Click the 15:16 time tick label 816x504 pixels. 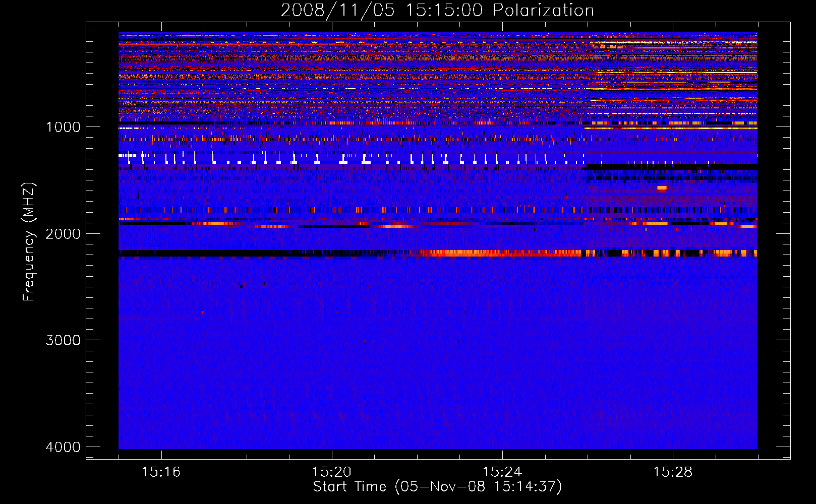click(161, 472)
